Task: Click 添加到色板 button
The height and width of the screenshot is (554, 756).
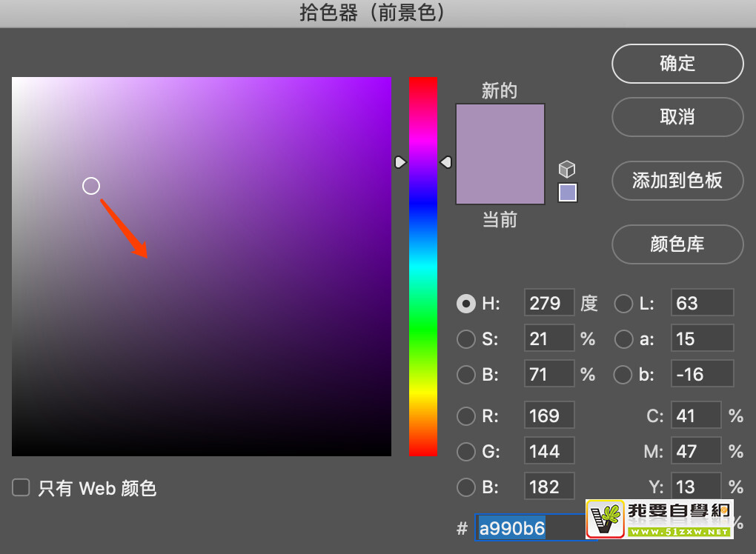Action: pyautogui.click(x=677, y=181)
